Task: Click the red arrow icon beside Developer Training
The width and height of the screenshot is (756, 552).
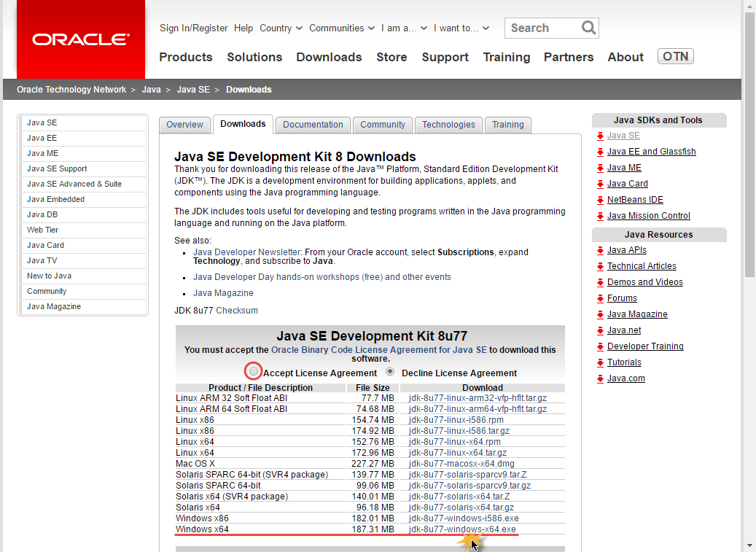Action: [600, 346]
